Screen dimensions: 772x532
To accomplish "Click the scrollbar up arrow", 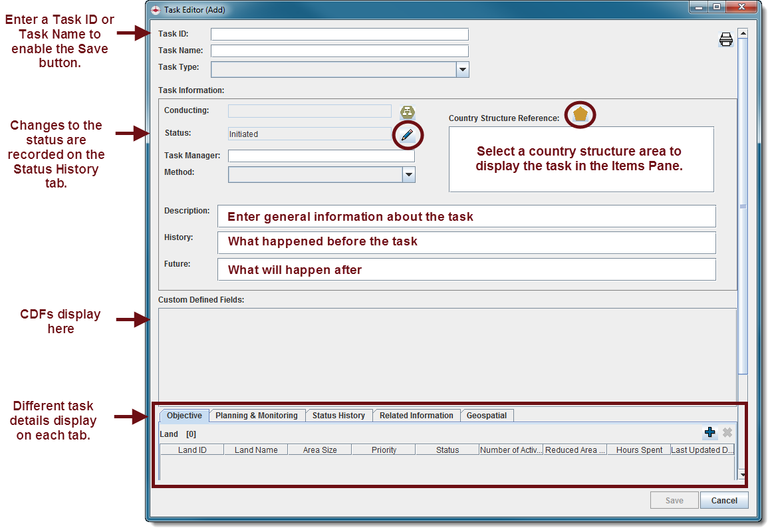I will [x=743, y=33].
